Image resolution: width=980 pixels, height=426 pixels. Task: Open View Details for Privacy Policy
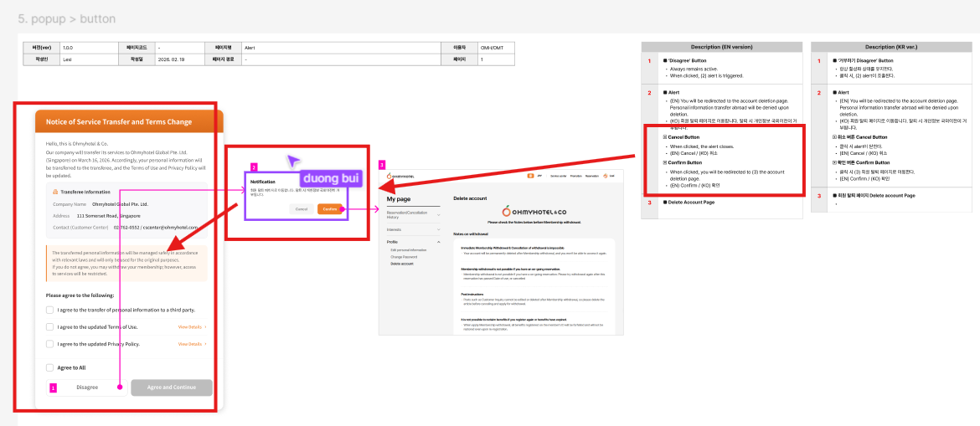[192, 343]
